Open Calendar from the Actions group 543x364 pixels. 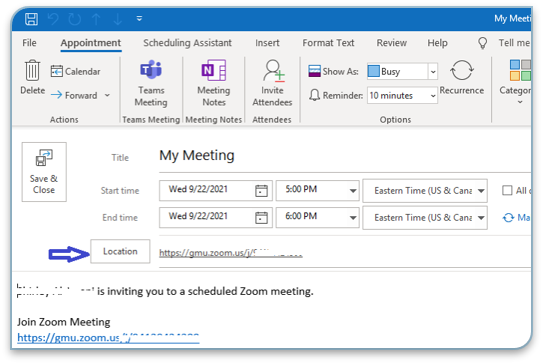pos(75,71)
